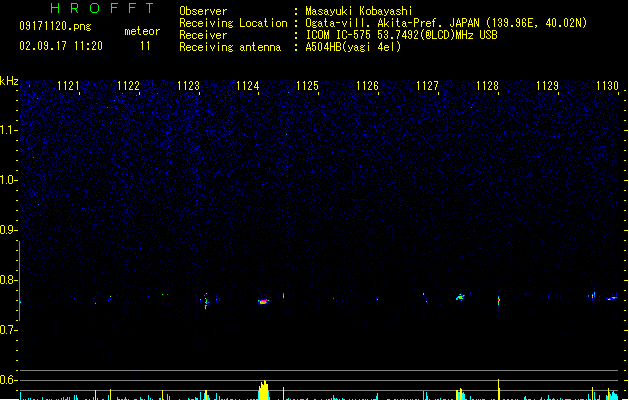Click the 0.7 kHz frequency label
The height and width of the screenshot is (400, 629).
(x=8, y=330)
